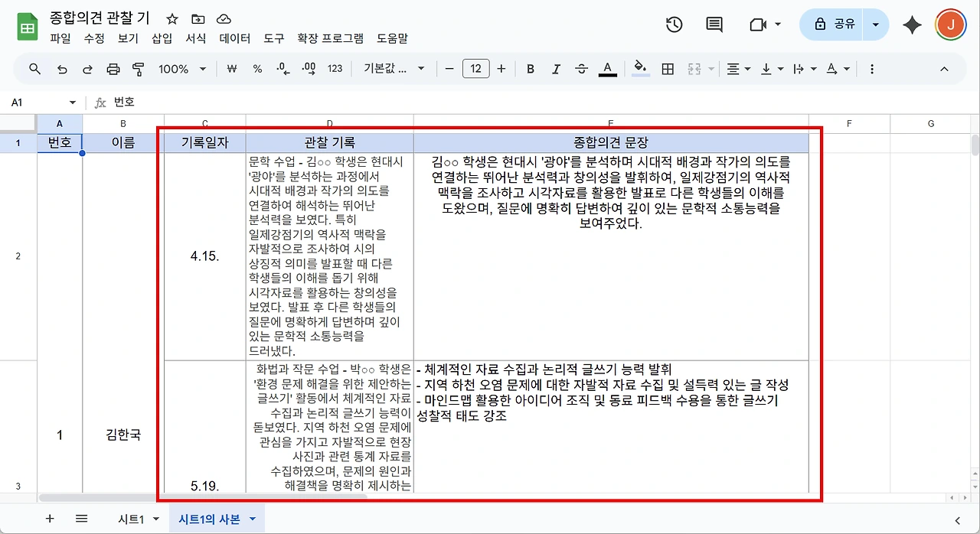Screen dimensions: 980x534
Task: Open the borders tool icon
Action: coord(668,69)
